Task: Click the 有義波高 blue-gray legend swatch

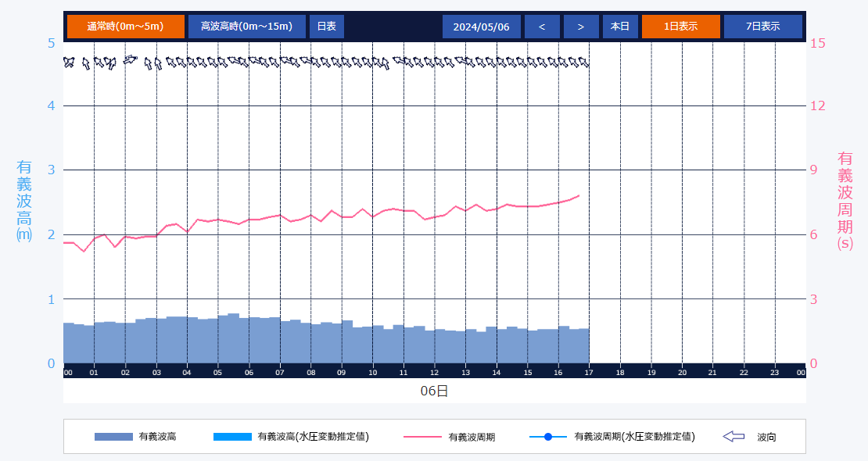Action: click(113, 437)
